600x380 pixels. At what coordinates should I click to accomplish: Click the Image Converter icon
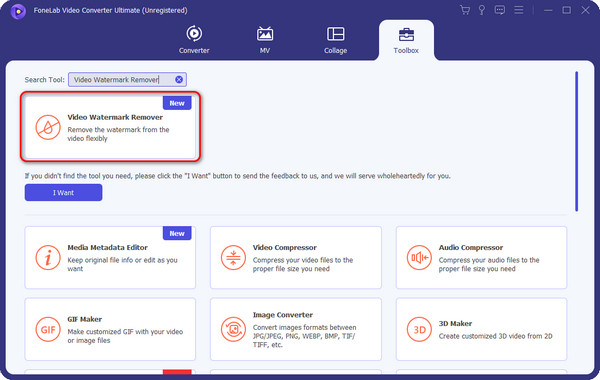(x=233, y=329)
